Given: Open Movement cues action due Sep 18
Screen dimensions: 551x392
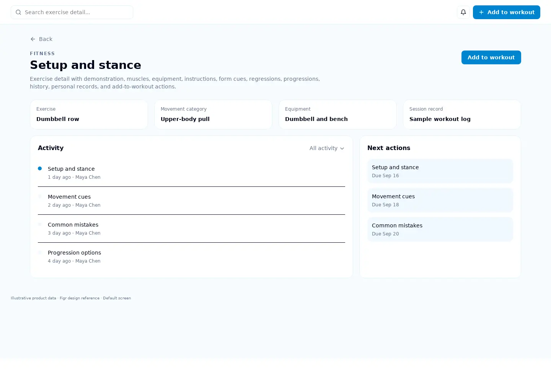Looking at the screenshot, I should point(440,200).
